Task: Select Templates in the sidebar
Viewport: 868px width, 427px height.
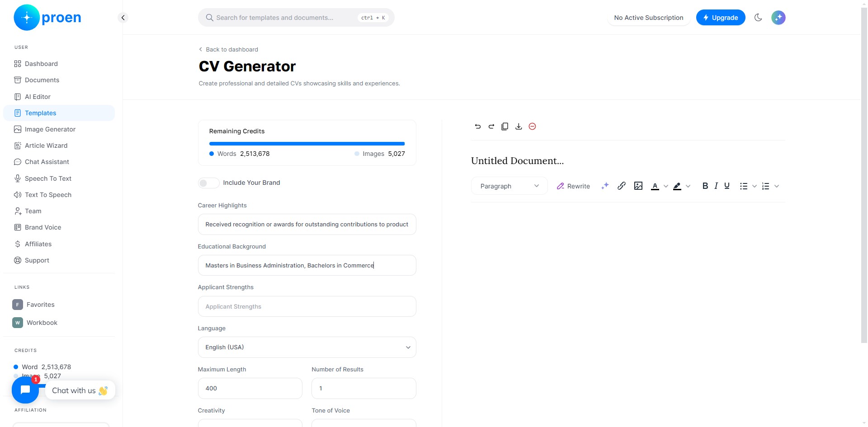Action: (x=59, y=113)
